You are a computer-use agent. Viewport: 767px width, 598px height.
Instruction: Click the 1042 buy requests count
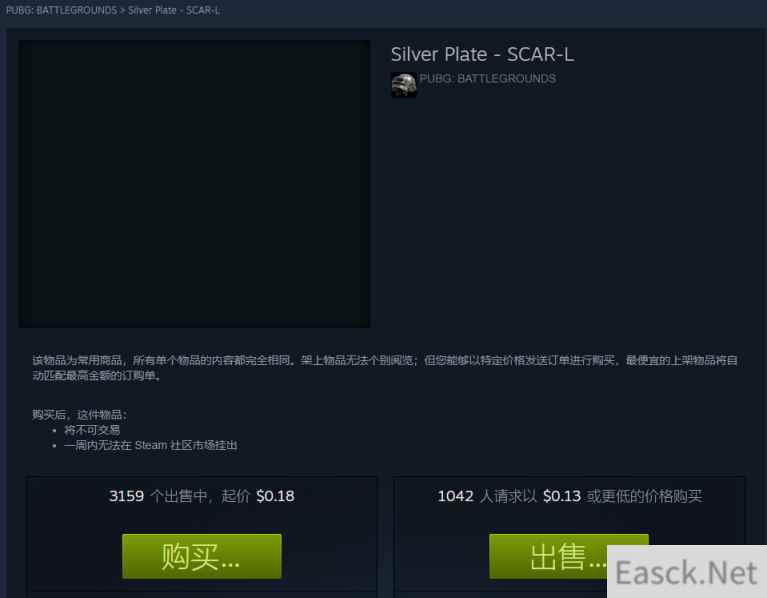coord(455,496)
